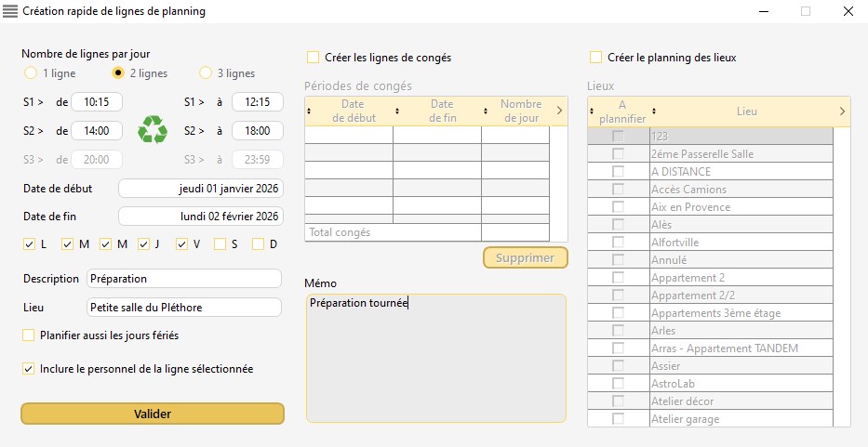The width and height of the screenshot is (868, 447).
Task: Expand columns arrow in congés table header
Action: pyautogui.click(x=558, y=112)
